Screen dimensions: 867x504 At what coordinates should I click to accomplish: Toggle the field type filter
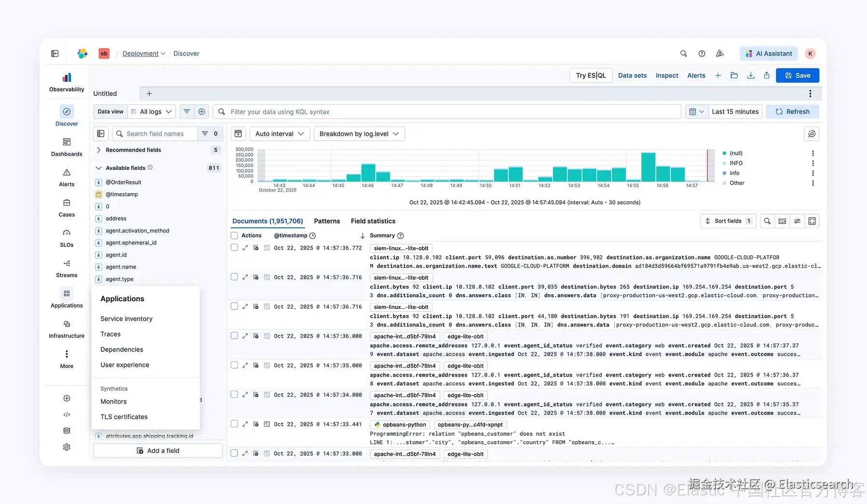click(x=210, y=134)
